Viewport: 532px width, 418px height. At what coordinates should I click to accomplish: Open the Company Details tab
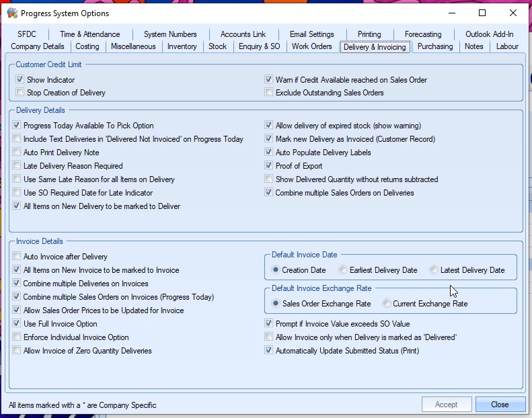(x=38, y=46)
